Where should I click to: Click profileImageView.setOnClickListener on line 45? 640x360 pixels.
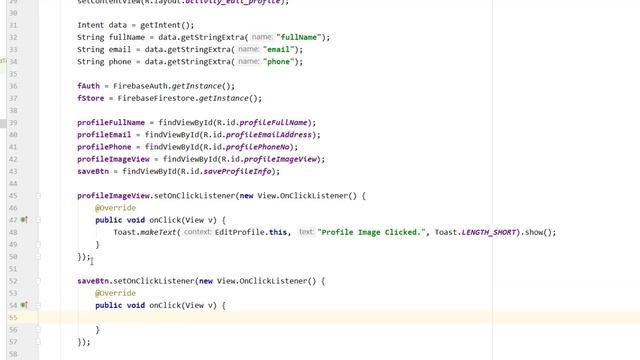click(x=156, y=196)
